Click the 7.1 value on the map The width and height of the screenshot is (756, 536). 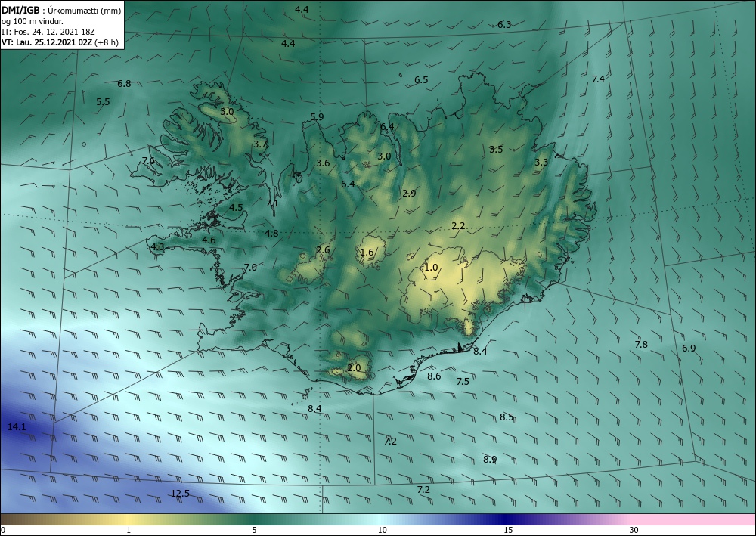[x=272, y=203]
